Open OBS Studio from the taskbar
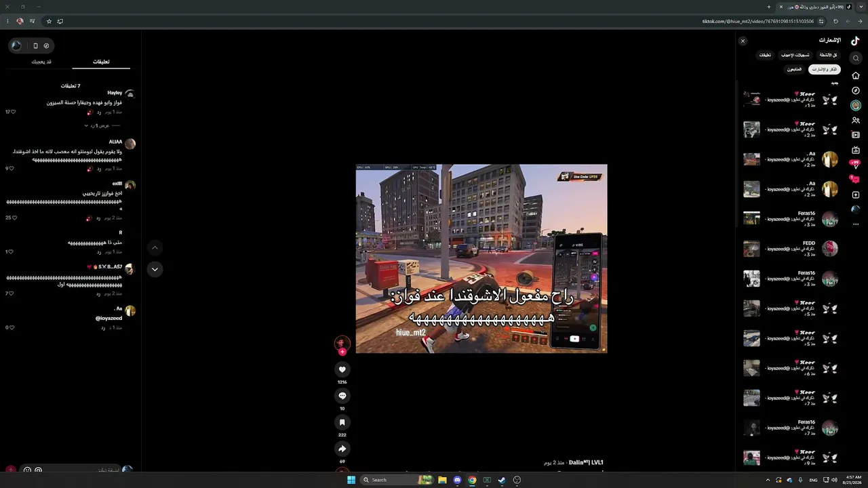Image resolution: width=868 pixels, height=488 pixels. tap(517, 480)
